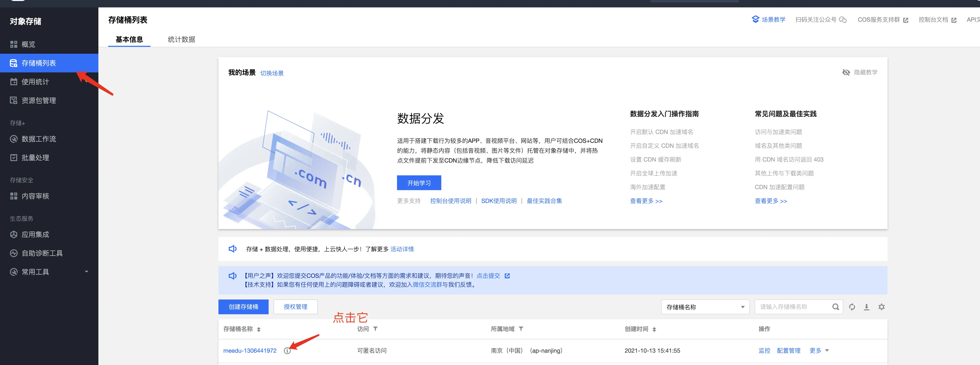Viewport: 980px width, 365px height.
Task: Click the download bucket list icon
Action: click(x=867, y=307)
